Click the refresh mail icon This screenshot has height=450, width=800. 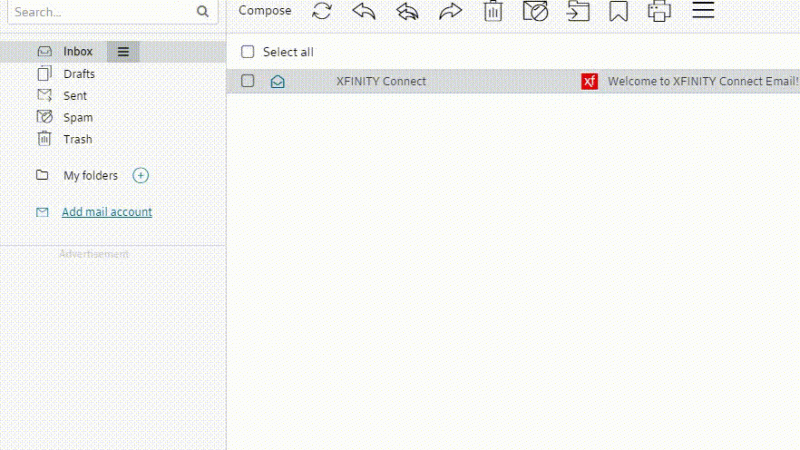pos(322,11)
